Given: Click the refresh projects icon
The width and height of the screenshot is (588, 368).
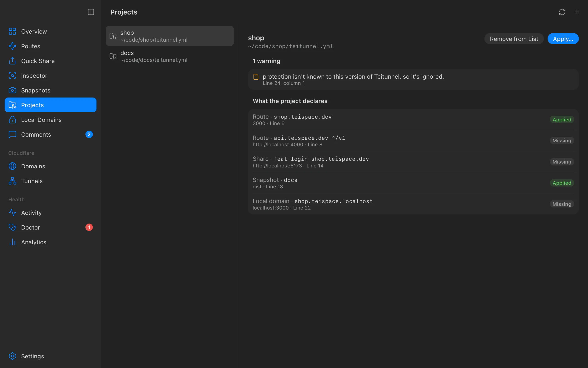Looking at the screenshot, I should pyautogui.click(x=562, y=12).
